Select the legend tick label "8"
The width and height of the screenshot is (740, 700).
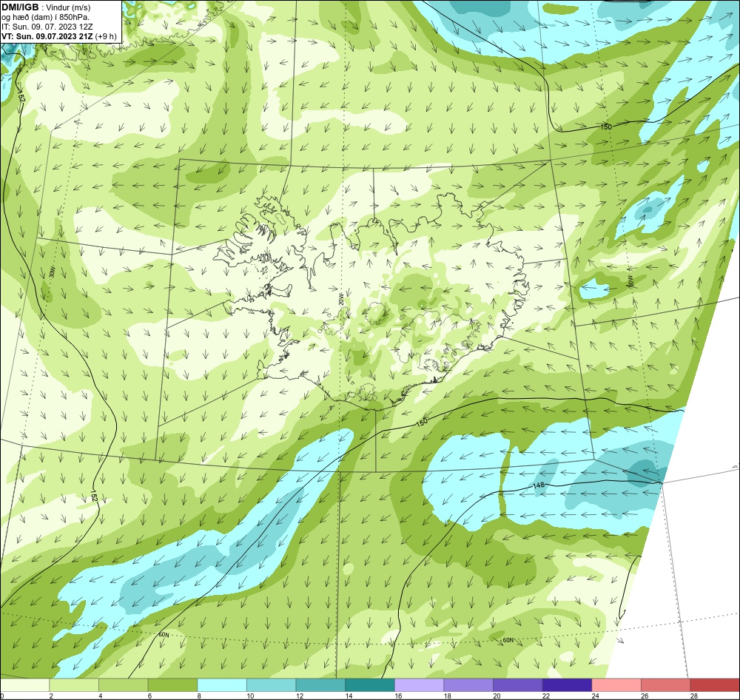point(199,696)
